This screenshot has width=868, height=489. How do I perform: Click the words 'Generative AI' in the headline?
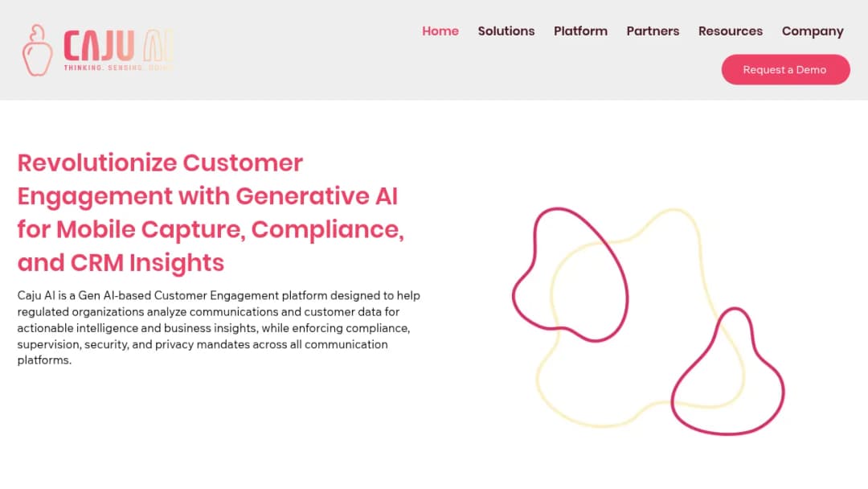coord(317,196)
